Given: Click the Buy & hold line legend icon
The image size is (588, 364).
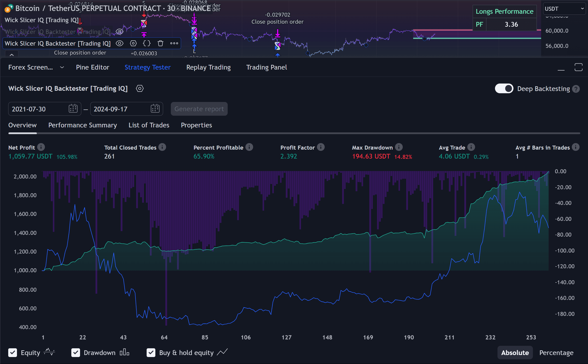Looking at the screenshot, I should 222,352.
